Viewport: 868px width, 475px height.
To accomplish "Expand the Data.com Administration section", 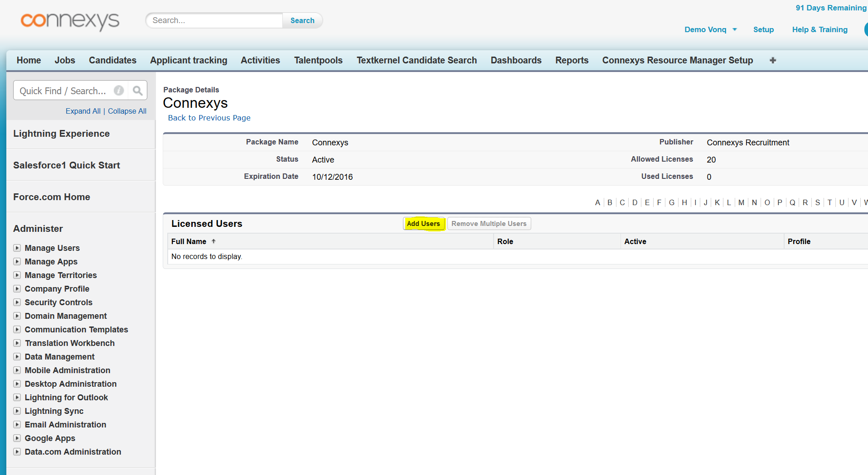I will pos(17,451).
